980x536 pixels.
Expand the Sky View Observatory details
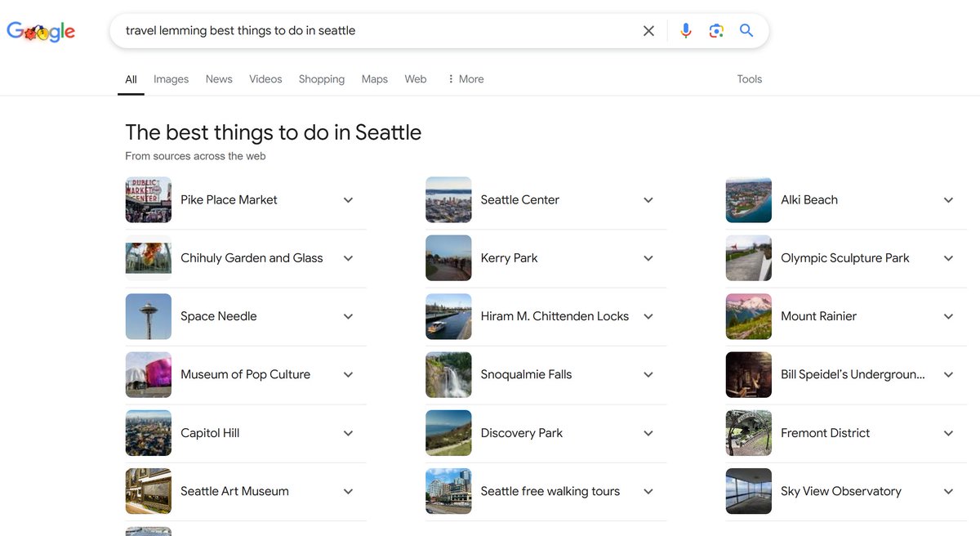point(948,491)
